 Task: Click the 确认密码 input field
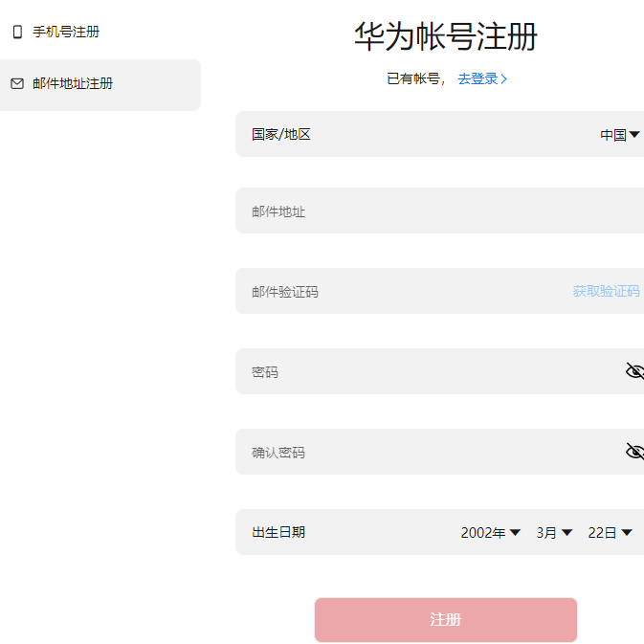421,452
